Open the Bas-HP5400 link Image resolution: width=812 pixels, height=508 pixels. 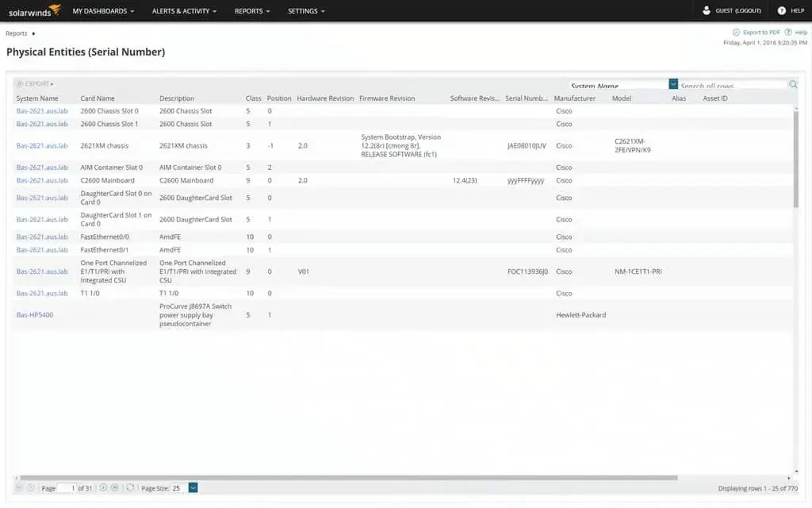pos(35,315)
